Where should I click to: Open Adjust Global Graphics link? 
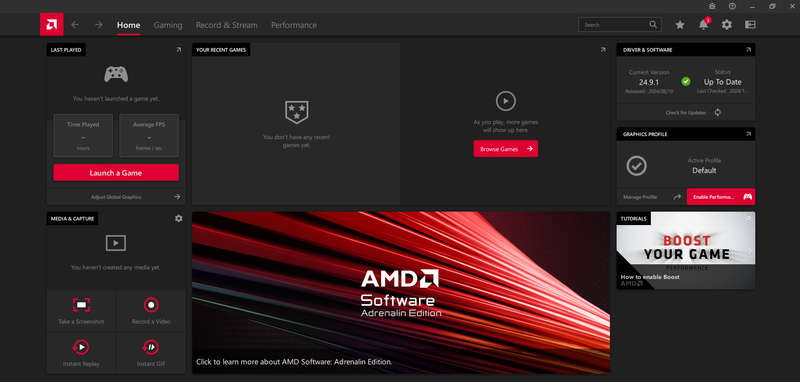[116, 197]
